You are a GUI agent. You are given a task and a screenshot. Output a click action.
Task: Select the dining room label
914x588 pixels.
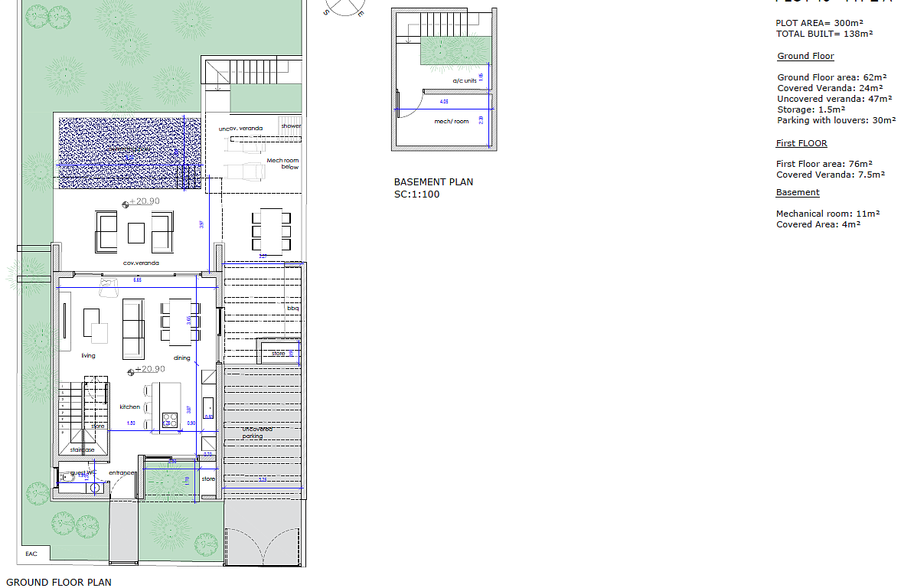tap(181, 358)
